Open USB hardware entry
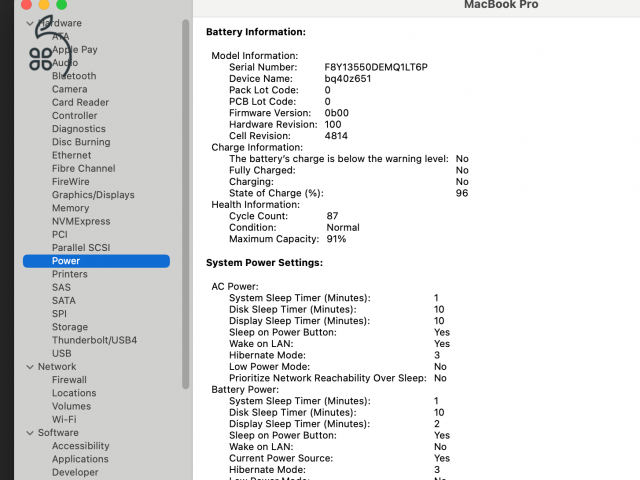The width and height of the screenshot is (640, 480). (x=62, y=353)
